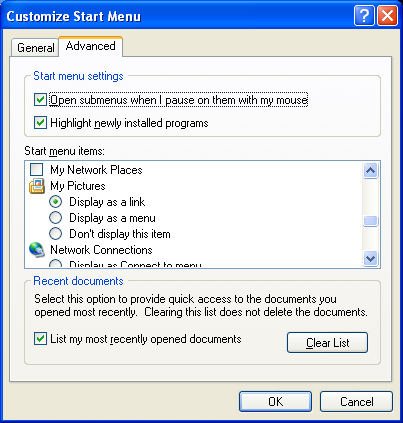Click the Start menu items scrollbar thumb

pyautogui.click(x=370, y=221)
